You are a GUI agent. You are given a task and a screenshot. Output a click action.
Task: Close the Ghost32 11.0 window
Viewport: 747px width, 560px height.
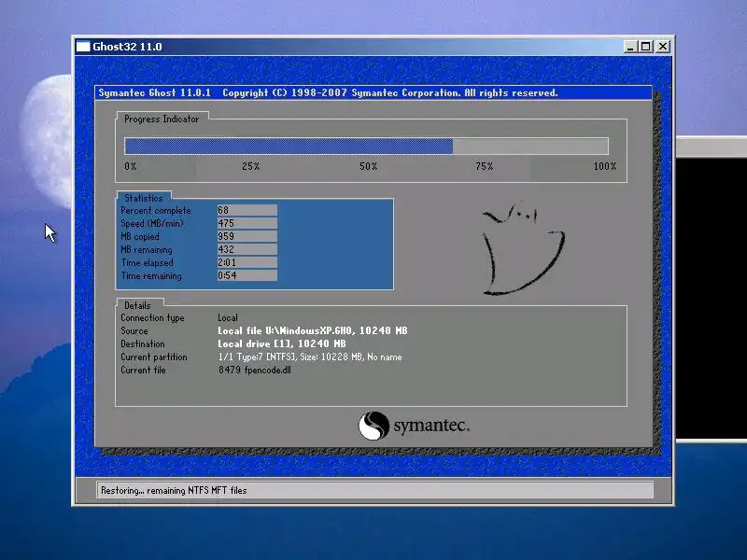coord(663,46)
